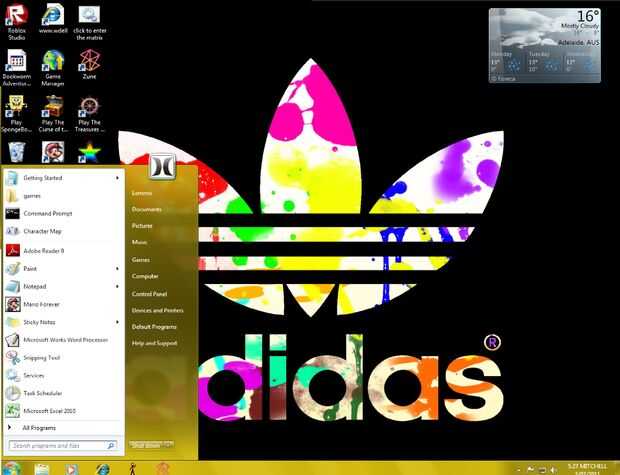
Task: Click the network tray icon
Action: (542, 470)
